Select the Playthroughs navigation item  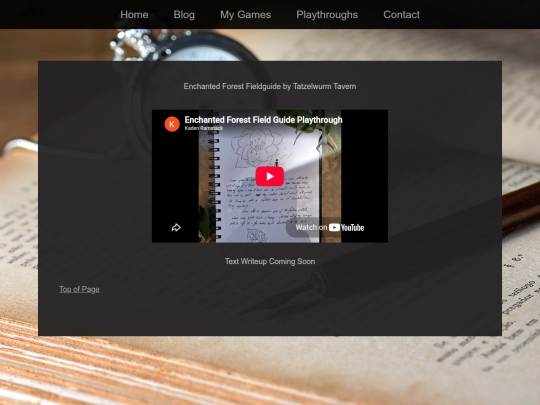pyautogui.click(x=327, y=14)
